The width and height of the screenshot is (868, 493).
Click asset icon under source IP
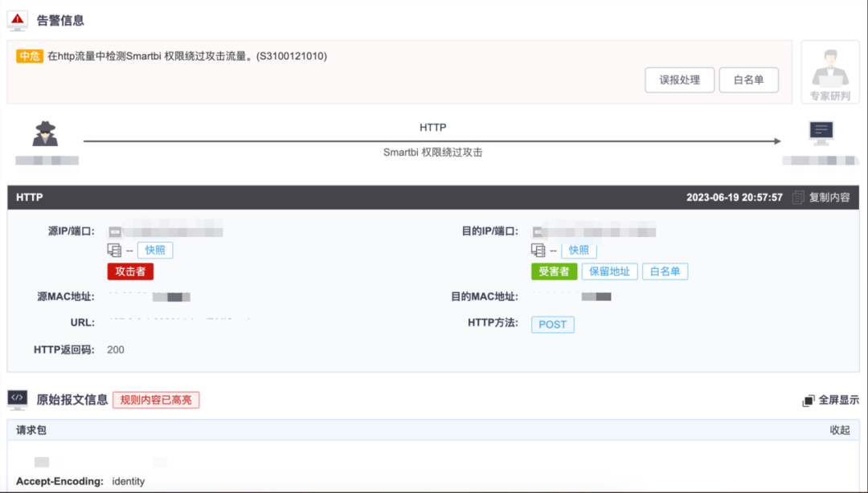pos(114,250)
